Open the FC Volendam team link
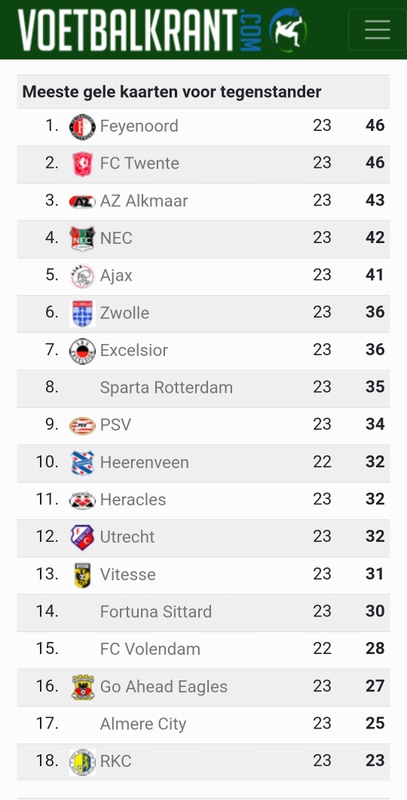 pos(150,649)
